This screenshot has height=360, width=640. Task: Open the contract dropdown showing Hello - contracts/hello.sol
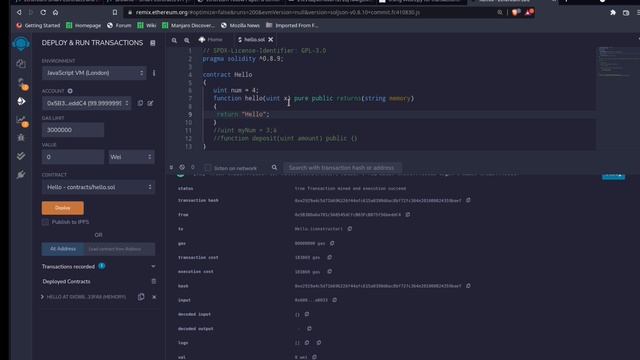point(98,187)
